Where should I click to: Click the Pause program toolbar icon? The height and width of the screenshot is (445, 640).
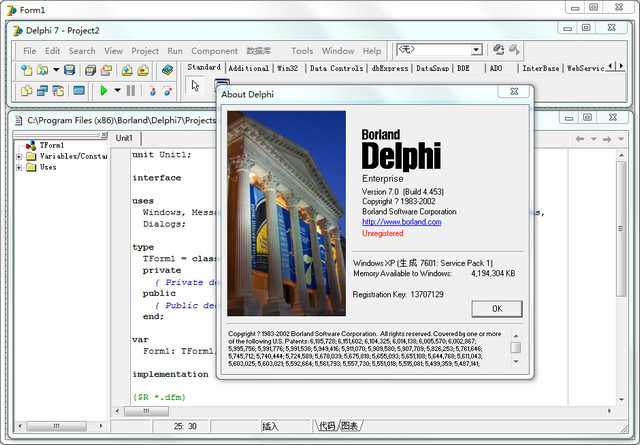[131, 91]
